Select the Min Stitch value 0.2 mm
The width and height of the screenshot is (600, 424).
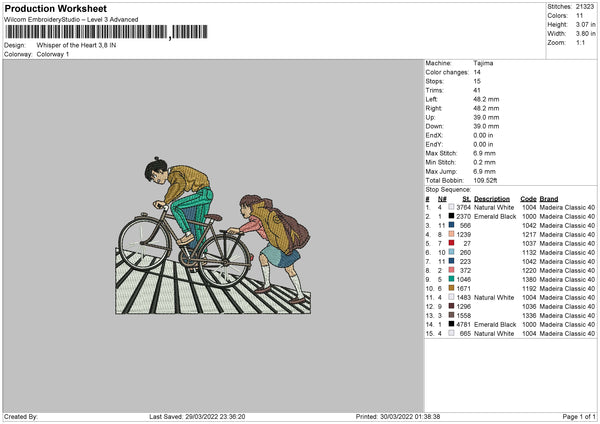coord(484,162)
